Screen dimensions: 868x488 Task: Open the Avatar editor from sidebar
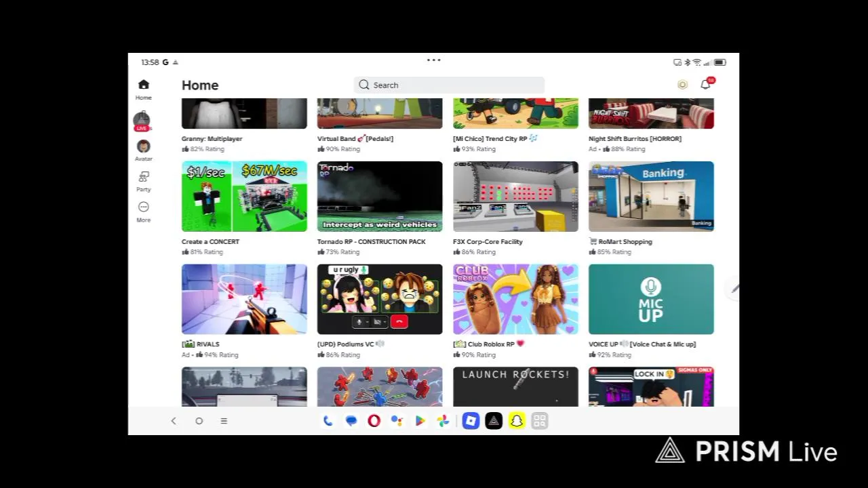(143, 150)
